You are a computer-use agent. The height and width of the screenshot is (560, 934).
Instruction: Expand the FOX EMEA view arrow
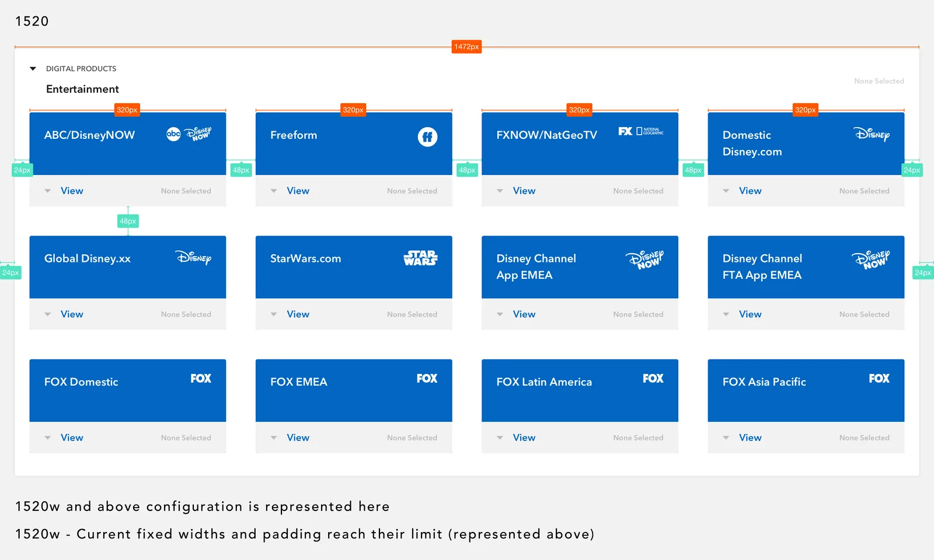click(x=274, y=437)
